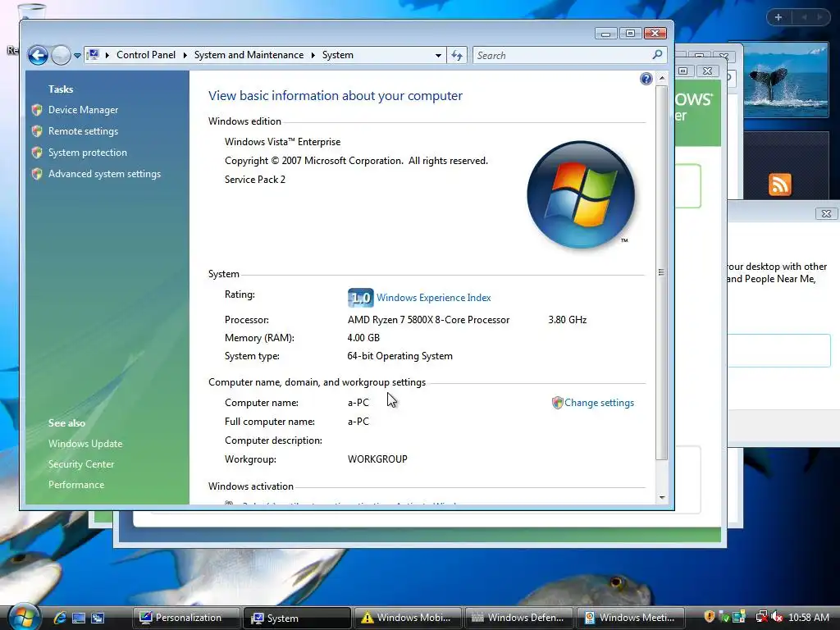Switch to Personalization taskbar button
This screenshot has width=840, height=630.
[186, 618]
